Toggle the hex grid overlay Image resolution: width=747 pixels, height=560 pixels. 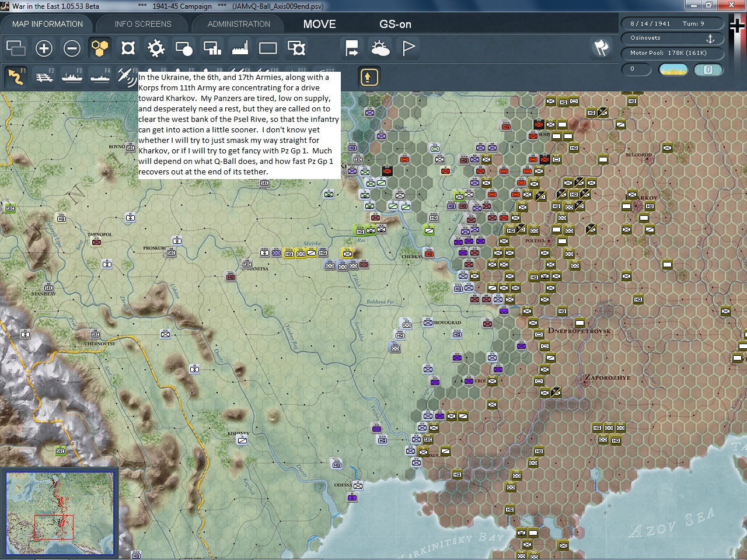[100, 48]
